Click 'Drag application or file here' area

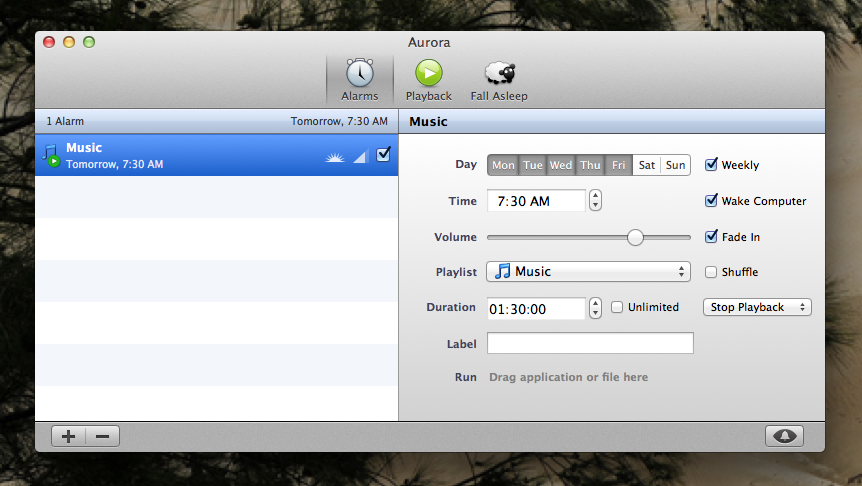tap(568, 377)
